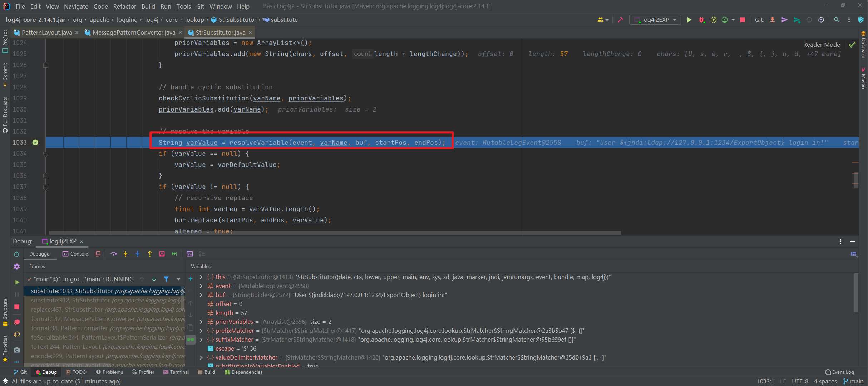868x386 pixels.
Task: Toggle the glasses show-types button
Action: pos(191,340)
